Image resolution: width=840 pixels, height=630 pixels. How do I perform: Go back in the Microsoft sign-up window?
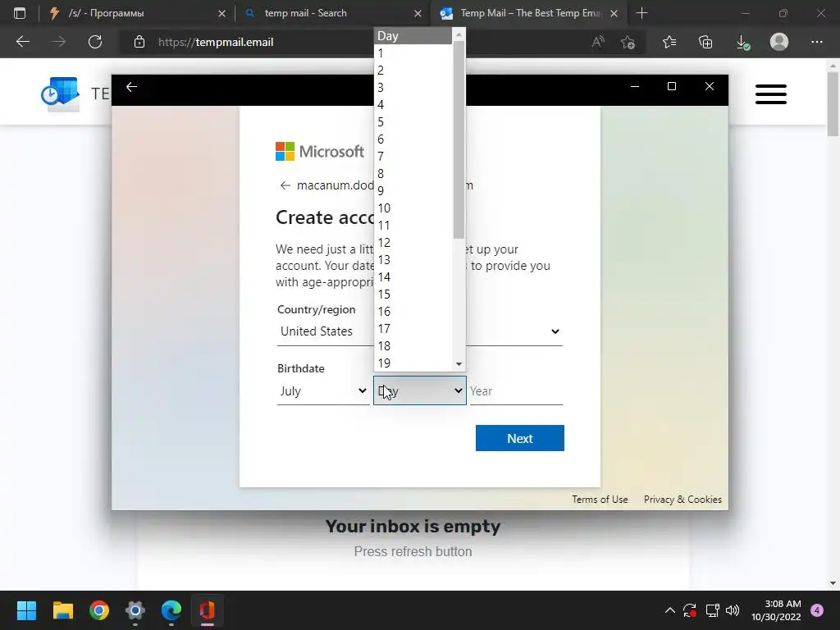131,87
